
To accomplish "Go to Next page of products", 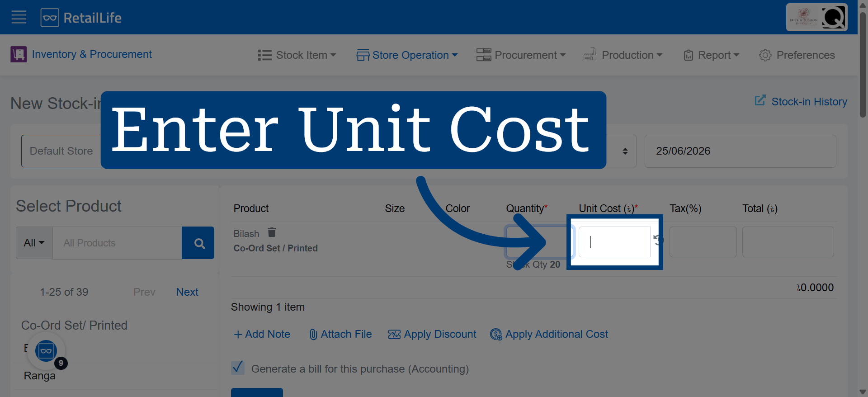I will (x=187, y=292).
